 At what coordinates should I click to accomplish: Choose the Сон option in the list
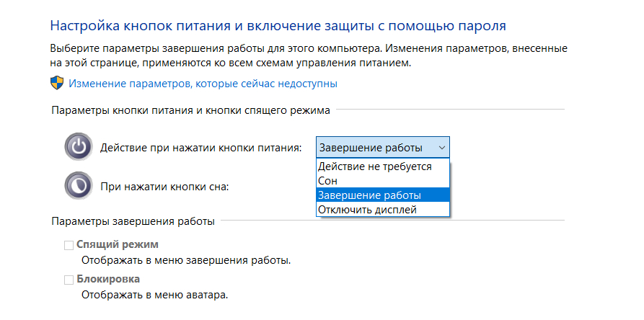[x=328, y=181]
